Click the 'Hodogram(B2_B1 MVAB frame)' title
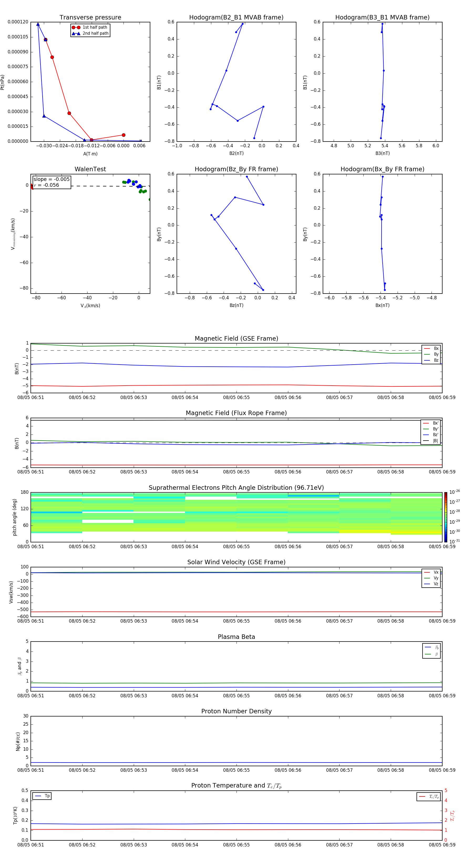 click(236, 18)
